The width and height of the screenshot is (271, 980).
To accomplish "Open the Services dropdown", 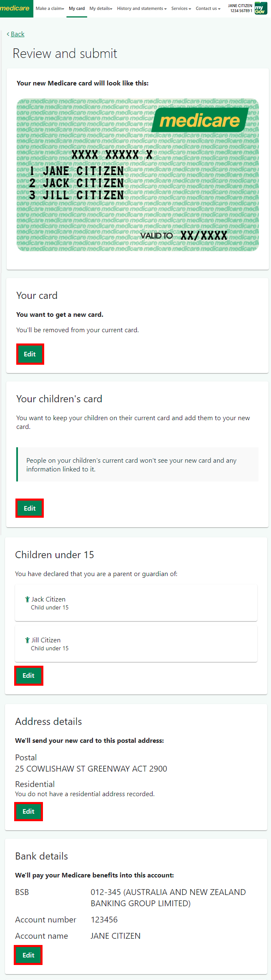I will click(x=181, y=8).
